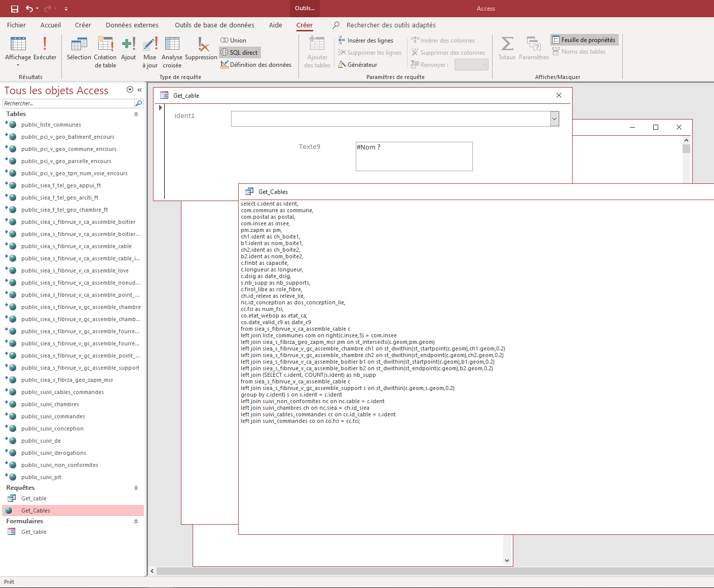This screenshot has height=588, width=714.
Task: Click vertical scrollbar up arrow in background window
Action: click(686, 140)
